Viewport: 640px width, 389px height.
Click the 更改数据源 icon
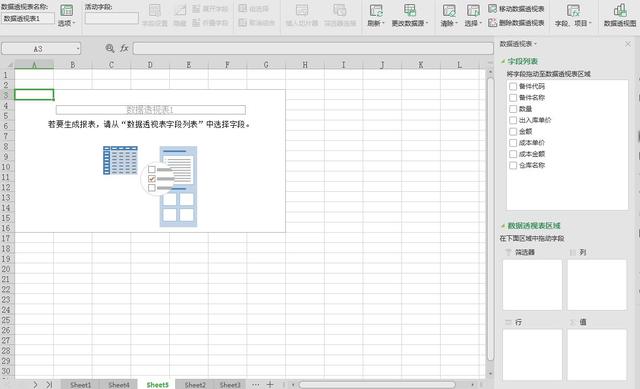coord(410,10)
